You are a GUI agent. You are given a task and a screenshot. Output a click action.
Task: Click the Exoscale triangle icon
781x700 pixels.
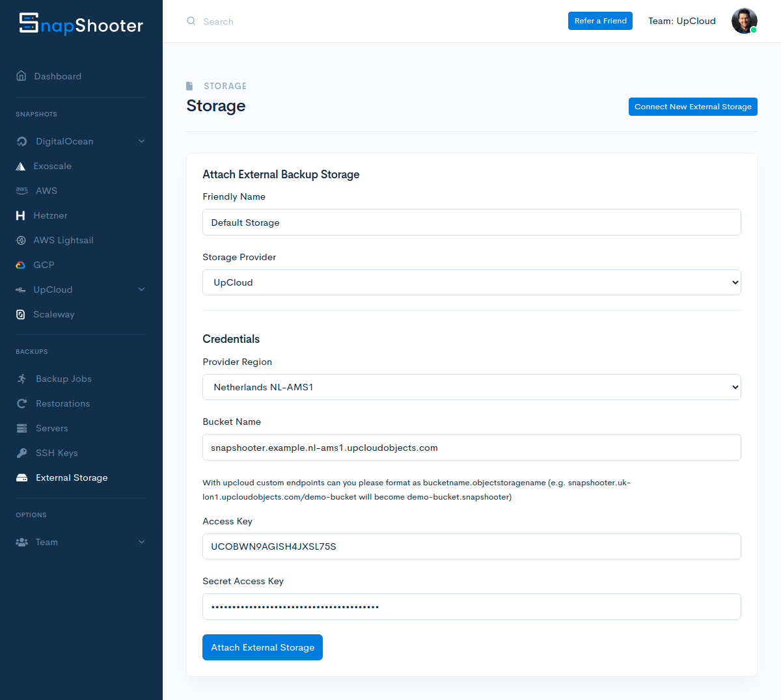pyautogui.click(x=21, y=167)
